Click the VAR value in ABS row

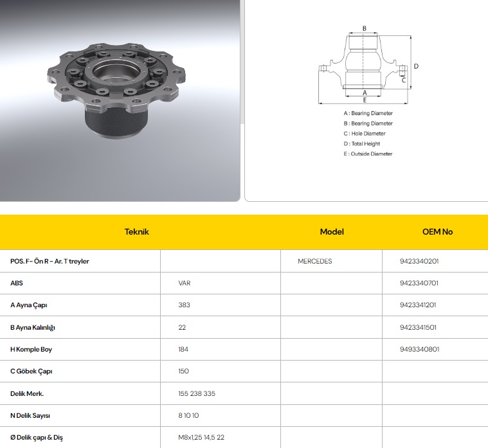click(x=185, y=283)
